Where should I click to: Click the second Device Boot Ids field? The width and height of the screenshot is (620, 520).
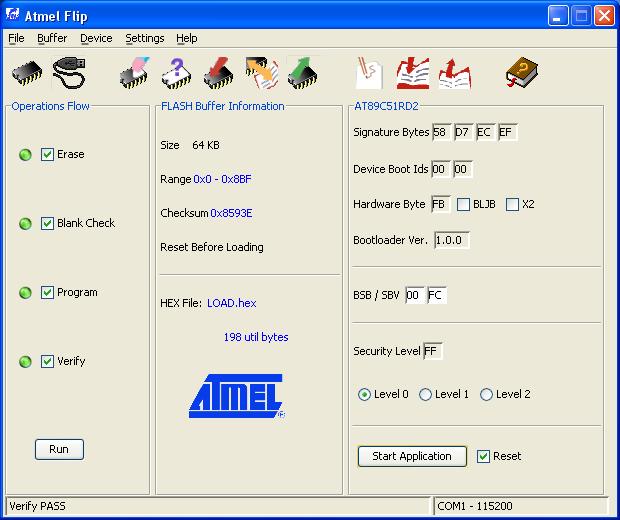[463, 170]
